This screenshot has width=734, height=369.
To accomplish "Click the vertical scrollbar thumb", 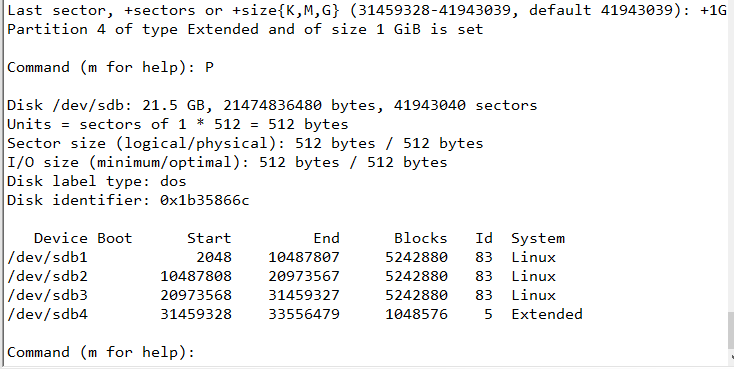I will (x=731, y=331).
